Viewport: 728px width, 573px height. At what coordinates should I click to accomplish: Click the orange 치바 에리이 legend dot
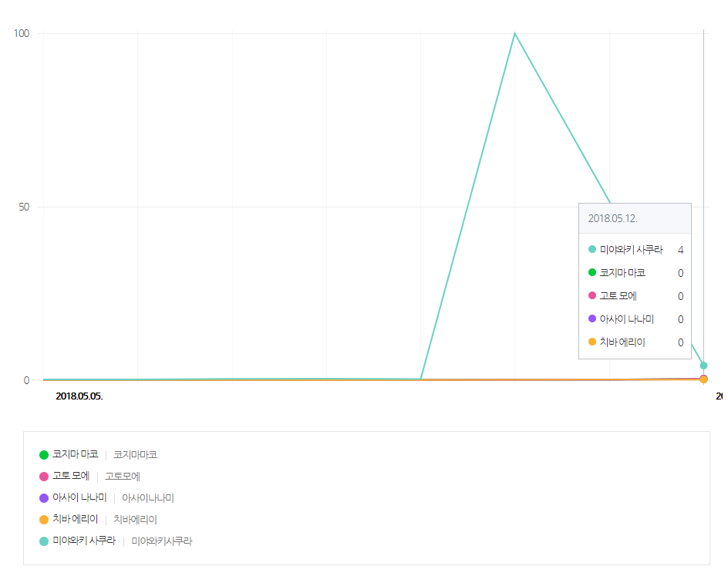44,520
